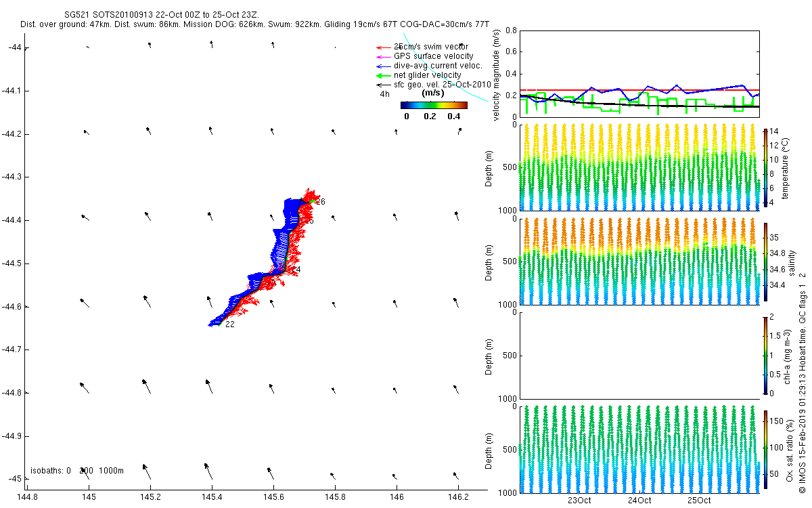Click the 'isobaths: 0 200 1000m' label
Viewport: 812px width, 508px height.
click(x=77, y=470)
